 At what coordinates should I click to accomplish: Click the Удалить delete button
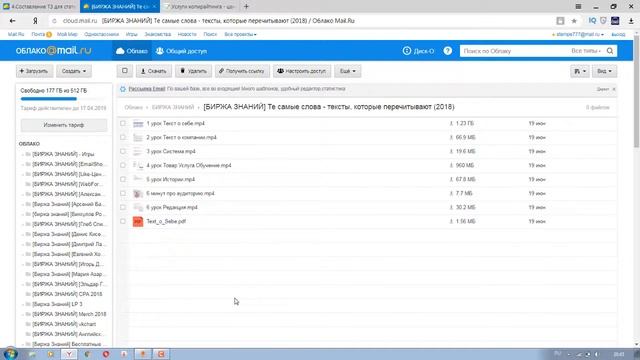pyautogui.click(x=193, y=71)
